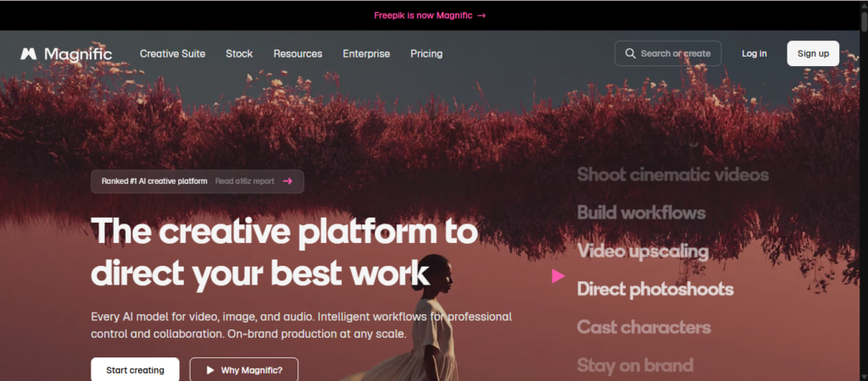868x381 pixels.
Task: Click the Sign up button
Action: (813, 53)
